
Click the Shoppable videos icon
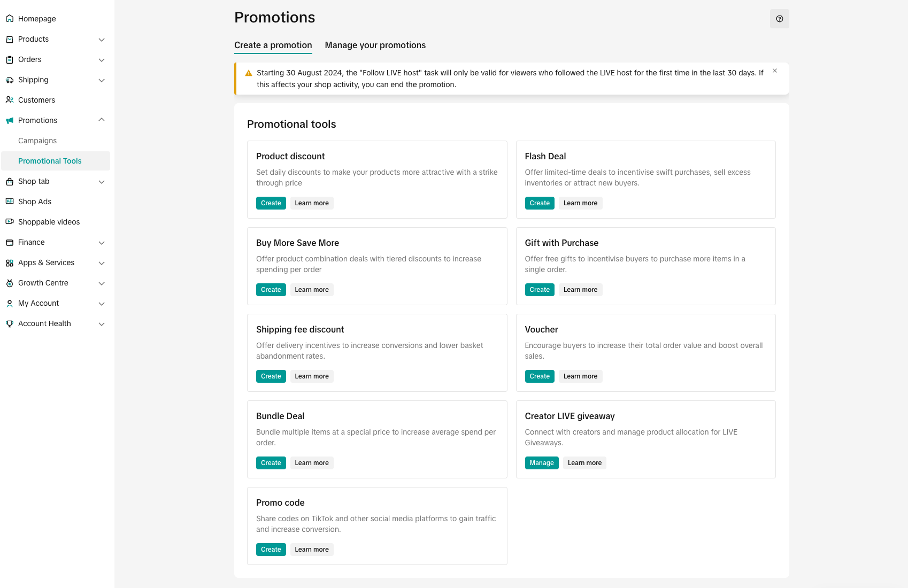10,222
